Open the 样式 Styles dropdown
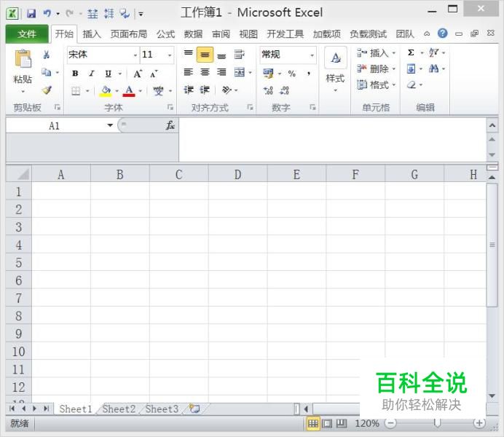This screenshot has height=437, width=504. [335, 69]
